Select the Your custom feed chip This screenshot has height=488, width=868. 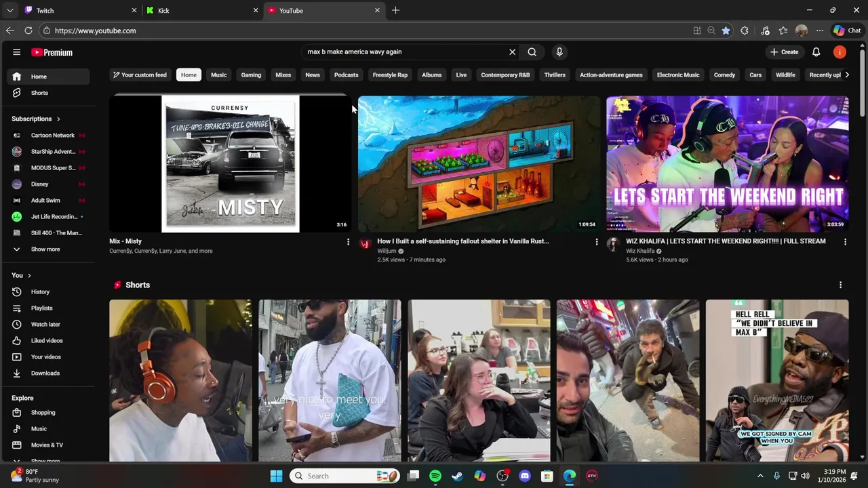tap(140, 75)
